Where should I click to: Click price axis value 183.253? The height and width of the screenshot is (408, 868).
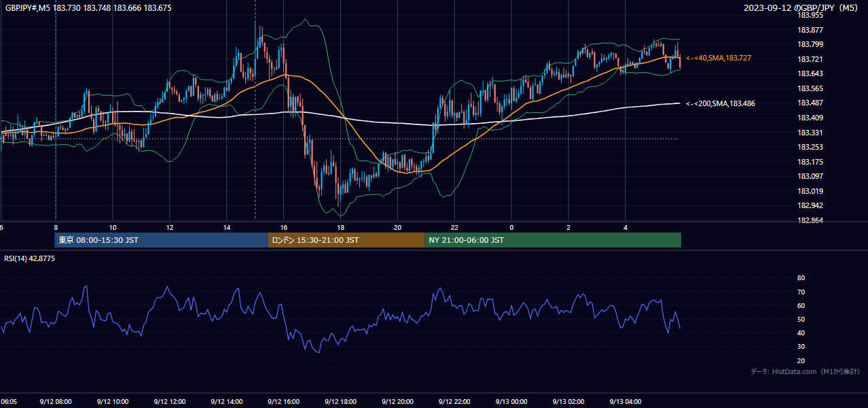(810, 148)
